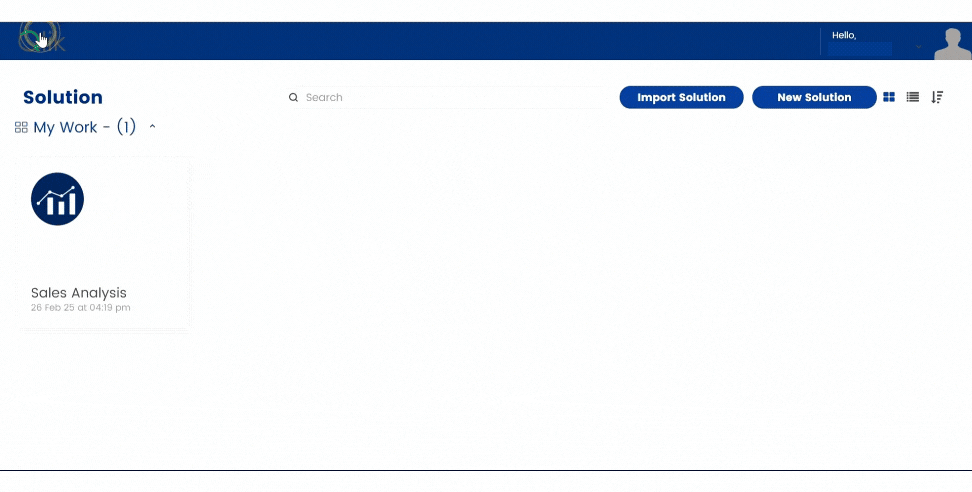Image resolution: width=972 pixels, height=492 pixels.
Task: Click the grid icon beside My Work
Action: pyautogui.click(x=21, y=128)
